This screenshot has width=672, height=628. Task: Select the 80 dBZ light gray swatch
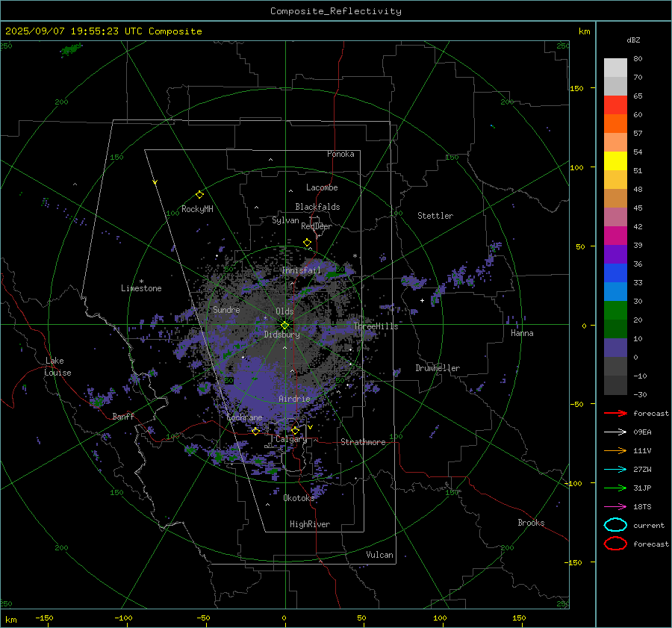tap(615, 68)
